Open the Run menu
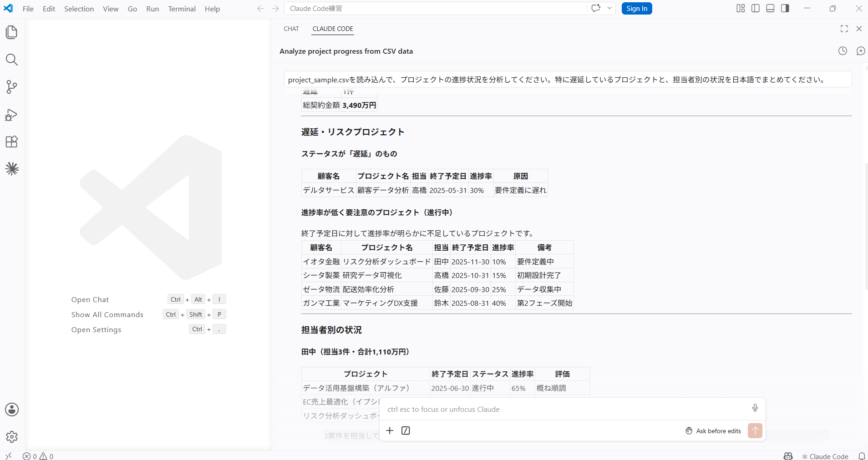 pyautogui.click(x=152, y=9)
